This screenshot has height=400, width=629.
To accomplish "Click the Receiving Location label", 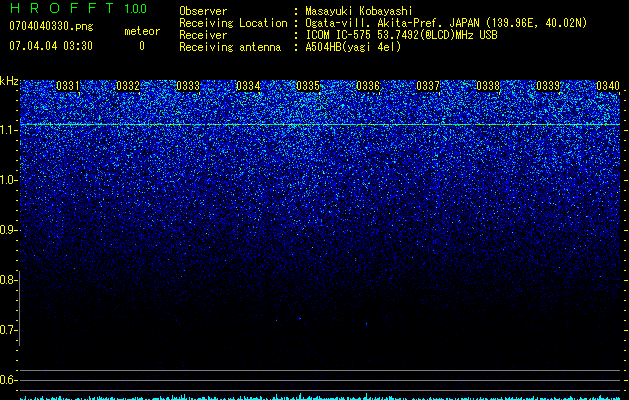I will (233, 23).
